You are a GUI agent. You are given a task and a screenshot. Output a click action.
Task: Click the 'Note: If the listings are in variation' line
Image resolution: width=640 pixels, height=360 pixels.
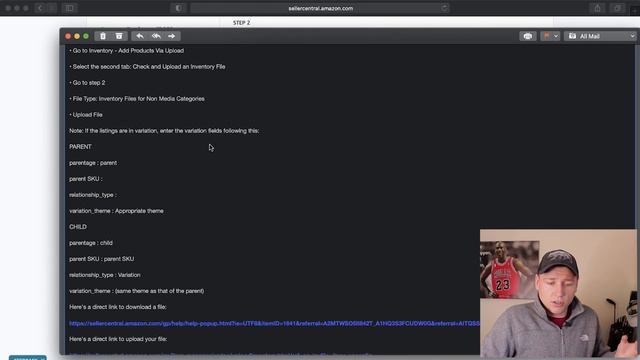tap(164, 131)
